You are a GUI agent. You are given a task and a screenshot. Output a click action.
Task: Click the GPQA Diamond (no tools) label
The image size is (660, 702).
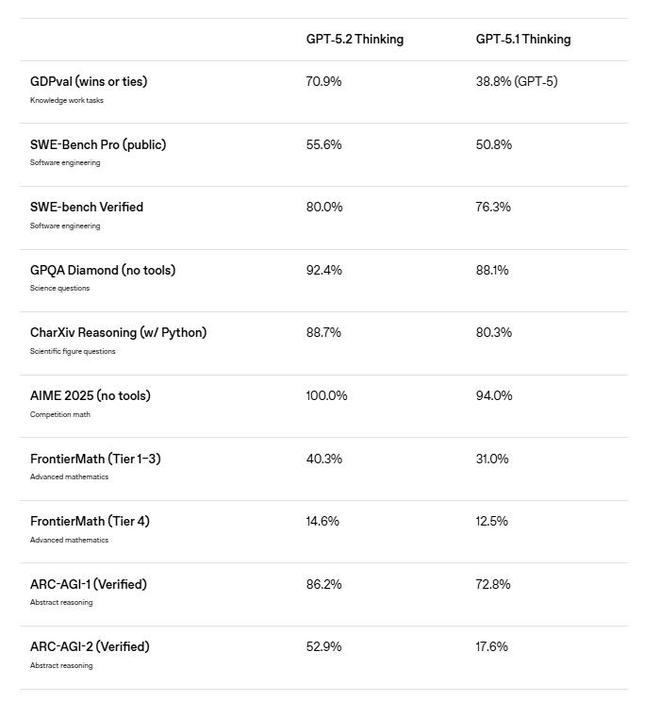102,270
